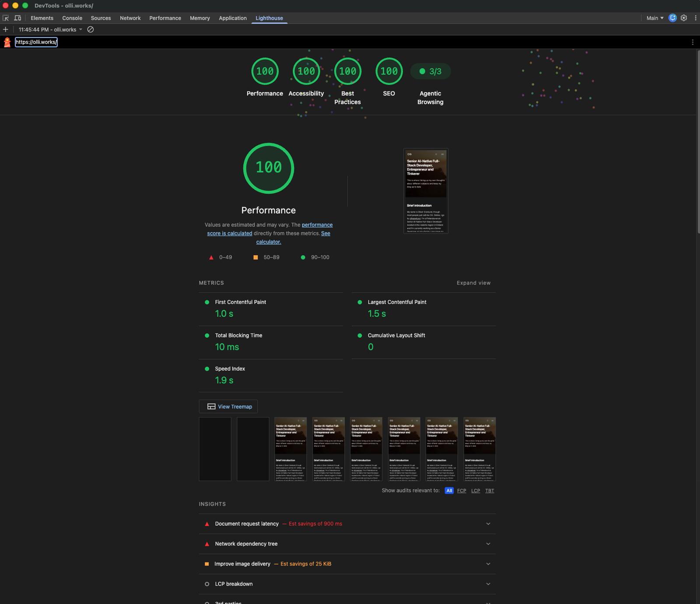Click the INSIGHTS section heading
Image resolution: width=700 pixels, height=604 pixels.
click(212, 504)
